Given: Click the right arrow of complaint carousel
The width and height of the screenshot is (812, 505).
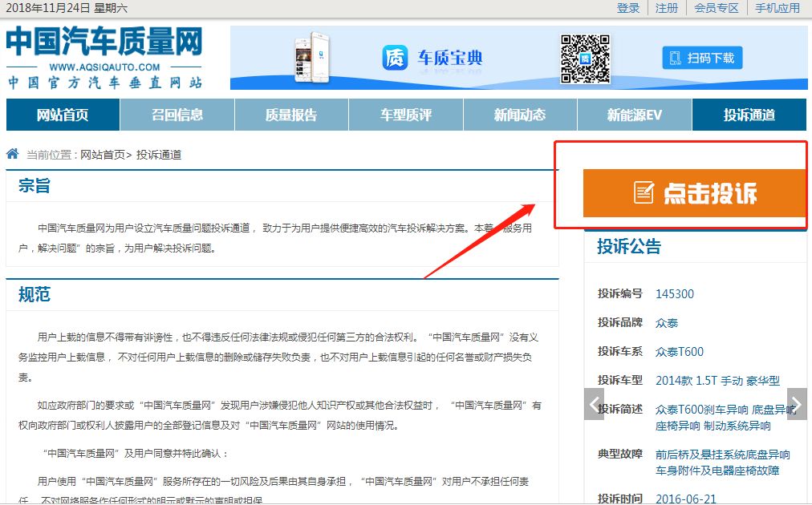Looking at the screenshot, I should tap(795, 405).
